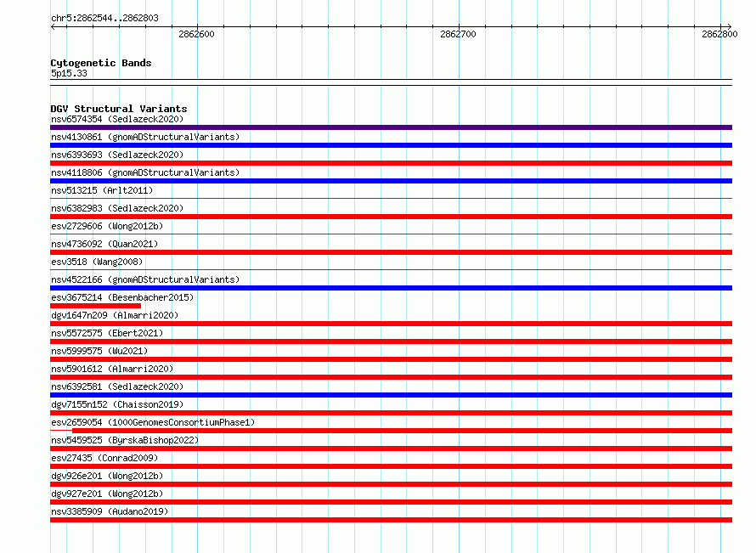
Task: Open variant nsv5999575 (Wu2021)
Action: coord(99,351)
